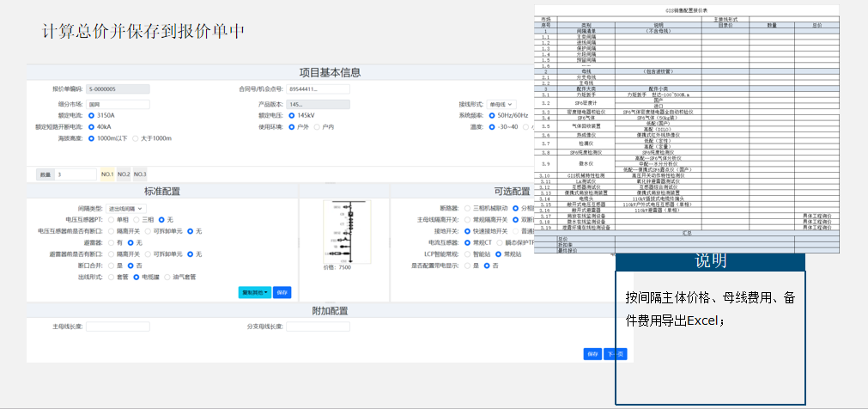Choose 单相 for 电压互感器PT

(x=111, y=220)
